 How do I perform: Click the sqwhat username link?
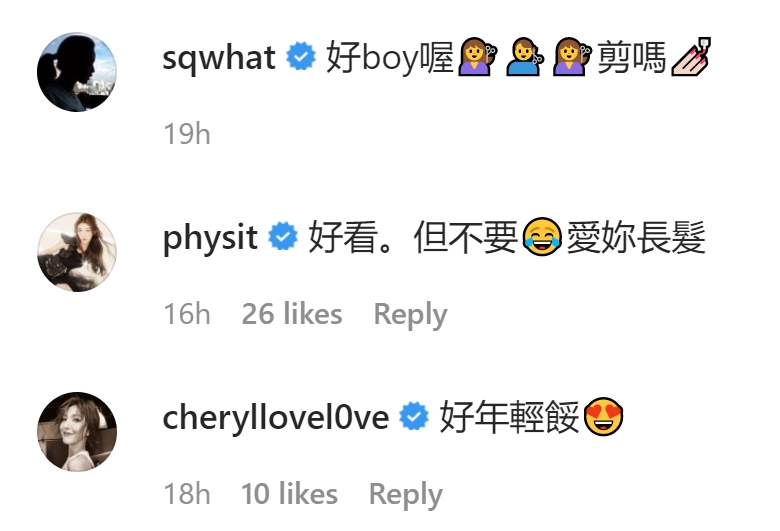[219, 58]
